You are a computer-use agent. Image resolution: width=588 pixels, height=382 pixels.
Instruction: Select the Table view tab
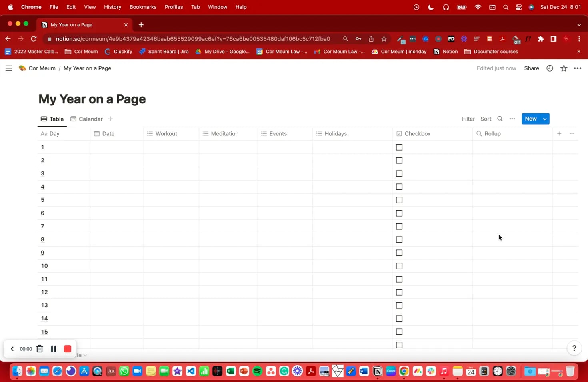click(52, 119)
